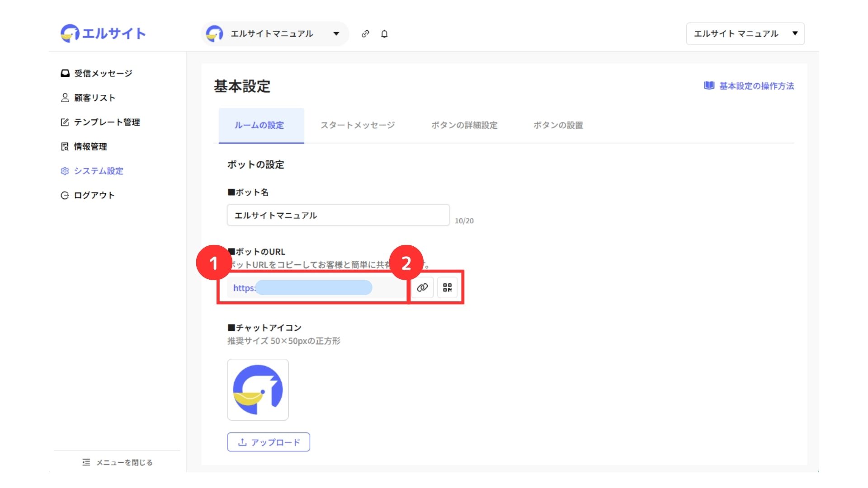
Task: Click the アップロード button
Action: [269, 442]
